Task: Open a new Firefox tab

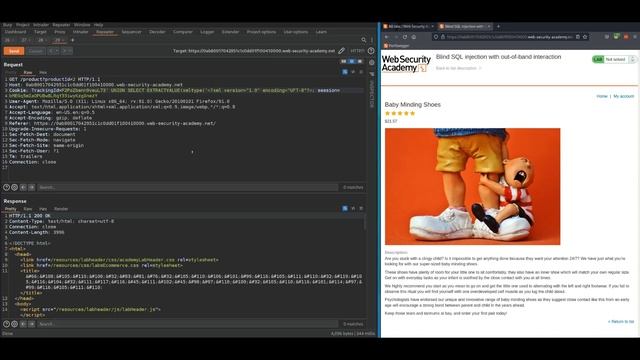Action: tap(498, 27)
